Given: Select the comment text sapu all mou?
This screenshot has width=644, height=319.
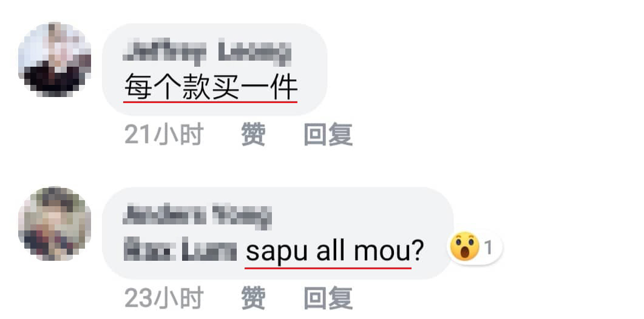Looking at the screenshot, I should coord(334,251).
